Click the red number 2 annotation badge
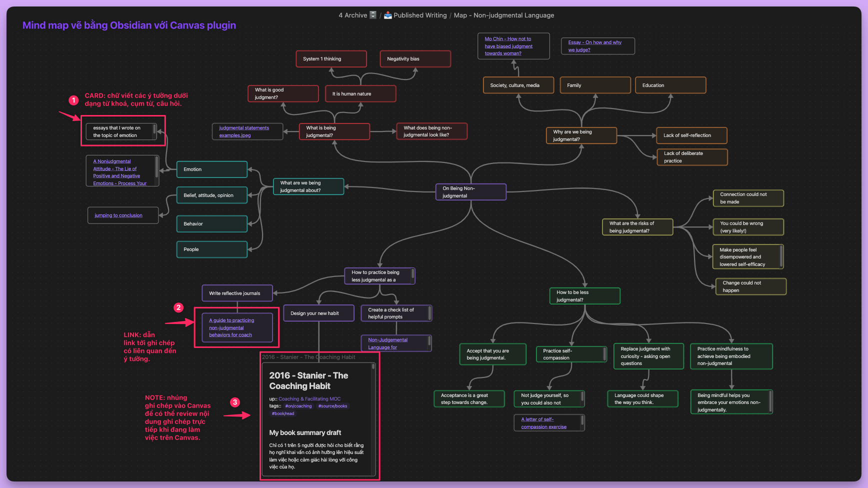The height and width of the screenshot is (488, 868). (178, 307)
